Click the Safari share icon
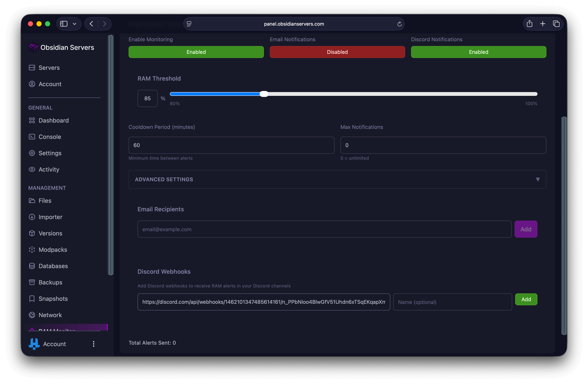 pos(529,24)
